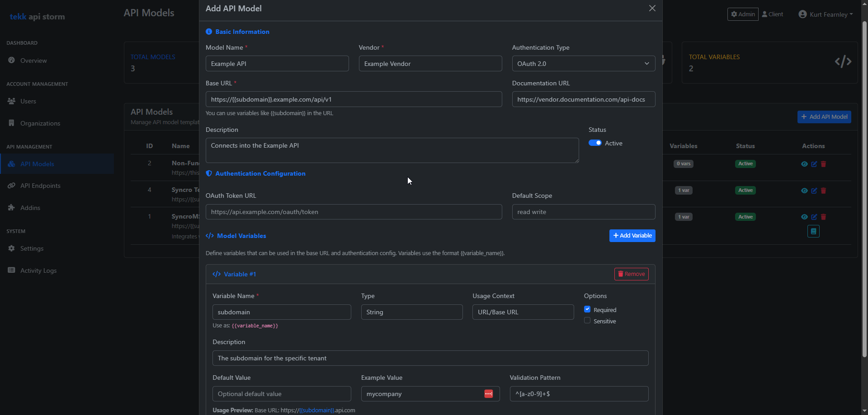This screenshot has height=415, width=868.
Task: Open the variable Type dropdown showing String
Action: pos(411,312)
